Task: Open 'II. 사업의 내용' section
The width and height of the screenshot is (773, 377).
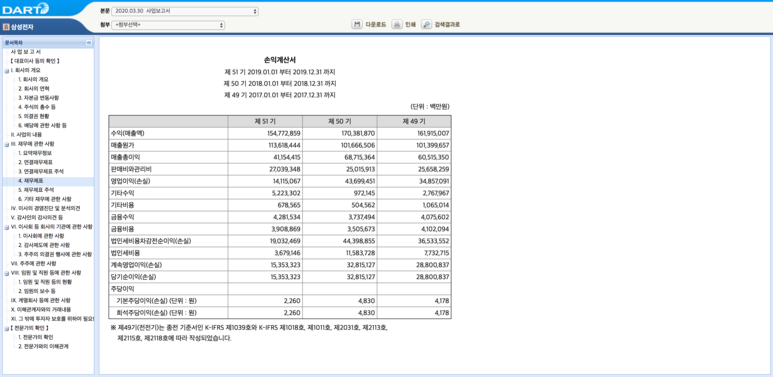Action: point(26,135)
